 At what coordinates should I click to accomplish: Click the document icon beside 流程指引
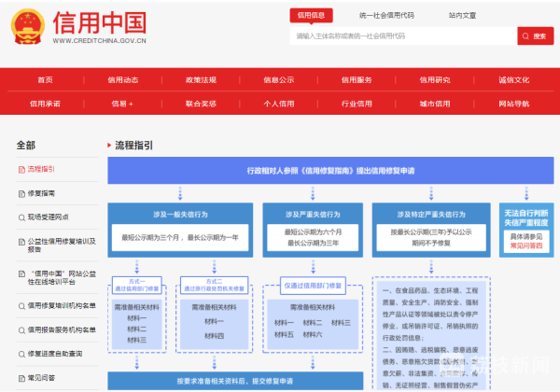21,169
